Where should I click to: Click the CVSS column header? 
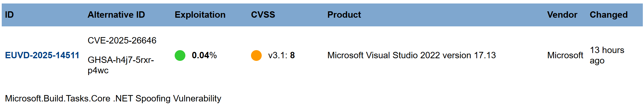pyautogui.click(x=263, y=15)
